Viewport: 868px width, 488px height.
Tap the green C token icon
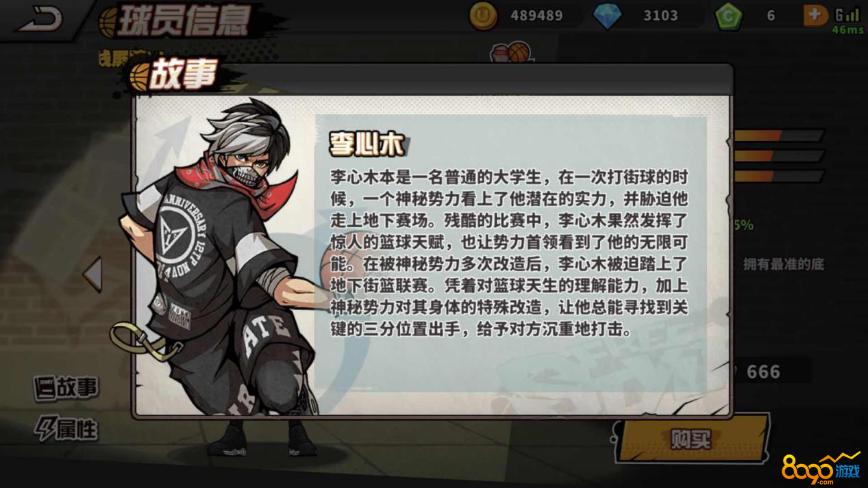click(728, 16)
